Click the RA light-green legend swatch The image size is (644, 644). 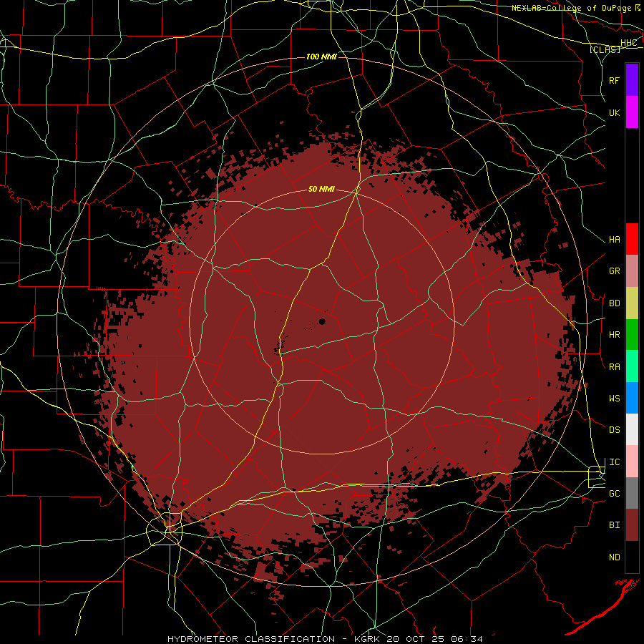click(632, 366)
